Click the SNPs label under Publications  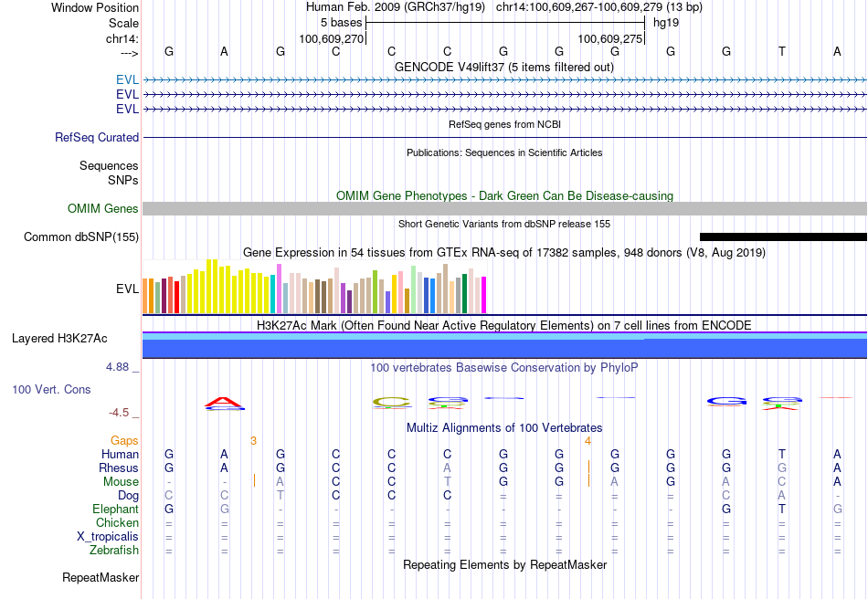123,180
